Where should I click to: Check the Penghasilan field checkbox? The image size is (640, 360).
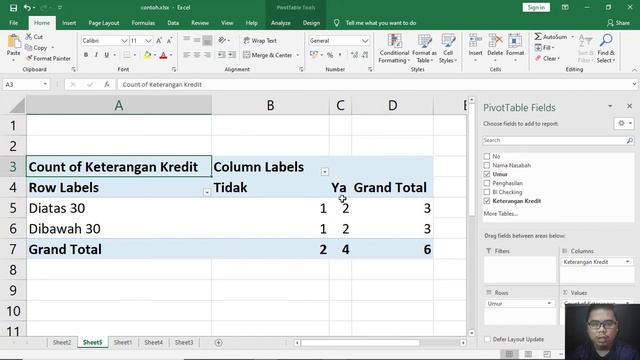[487, 183]
